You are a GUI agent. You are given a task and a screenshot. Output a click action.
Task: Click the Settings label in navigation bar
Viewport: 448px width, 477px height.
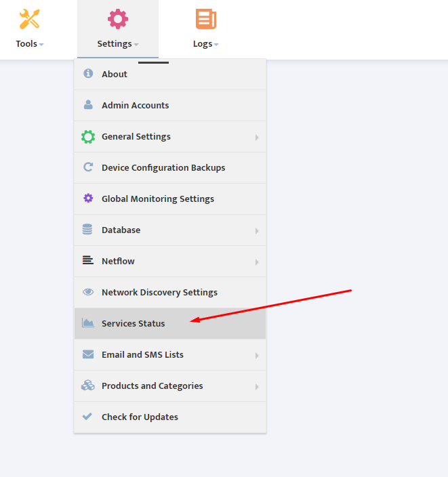click(115, 44)
